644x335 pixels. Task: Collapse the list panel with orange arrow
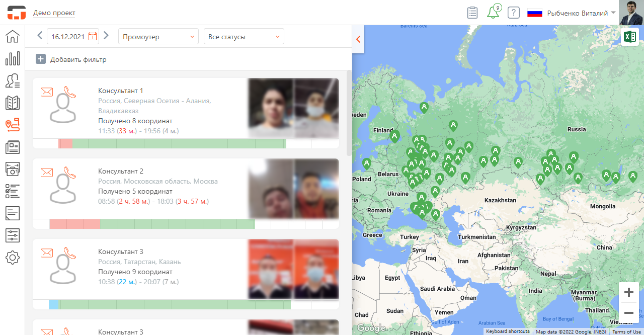pyautogui.click(x=358, y=39)
